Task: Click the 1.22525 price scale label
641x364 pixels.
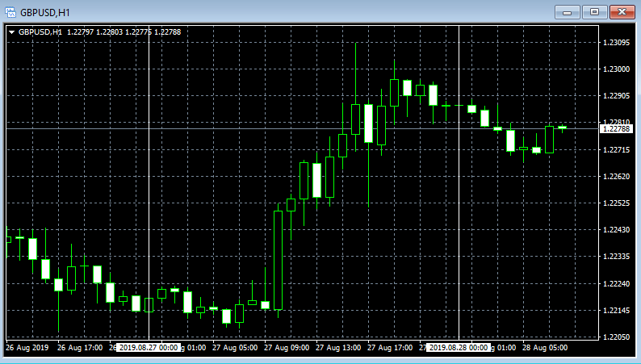Action: 616,203
